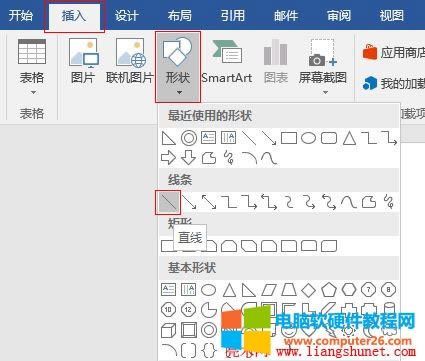The height and width of the screenshot is (361, 425).
Task: Select decagon labeled 10
Action: (x=168, y=310)
